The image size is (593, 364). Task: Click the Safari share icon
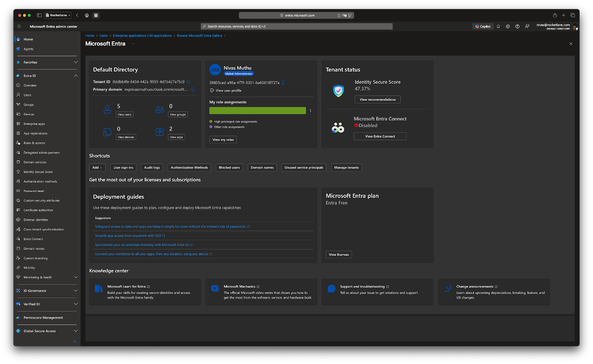click(555, 15)
